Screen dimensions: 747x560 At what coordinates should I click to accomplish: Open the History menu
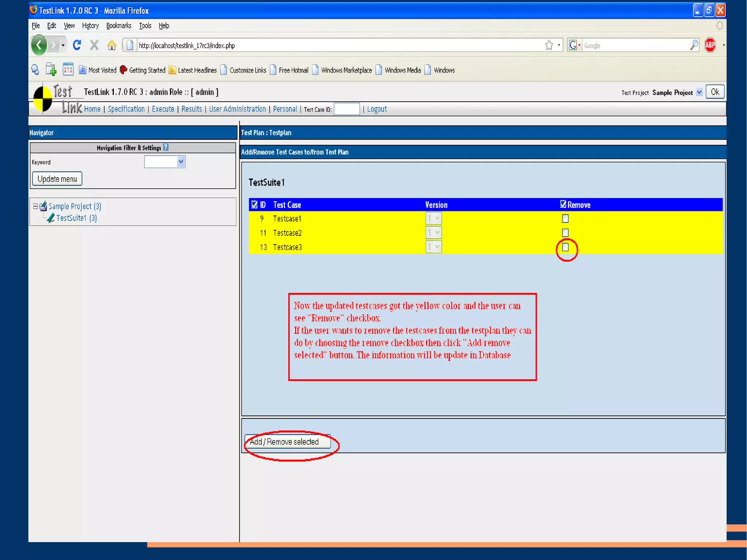click(x=90, y=26)
